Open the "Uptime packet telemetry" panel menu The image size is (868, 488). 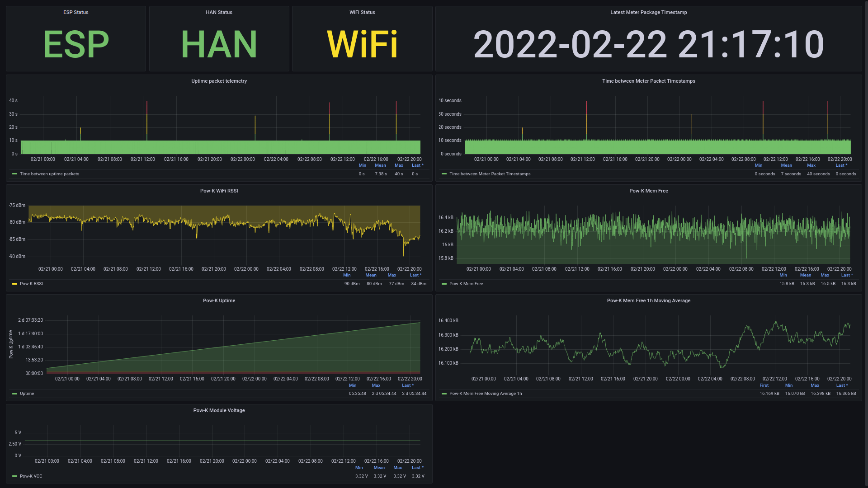(219, 81)
